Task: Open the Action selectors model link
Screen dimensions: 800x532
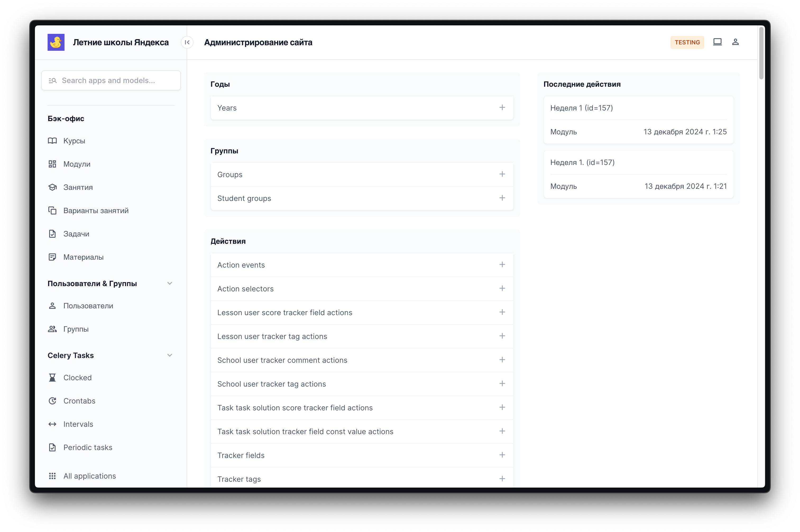Action: (x=246, y=289)
